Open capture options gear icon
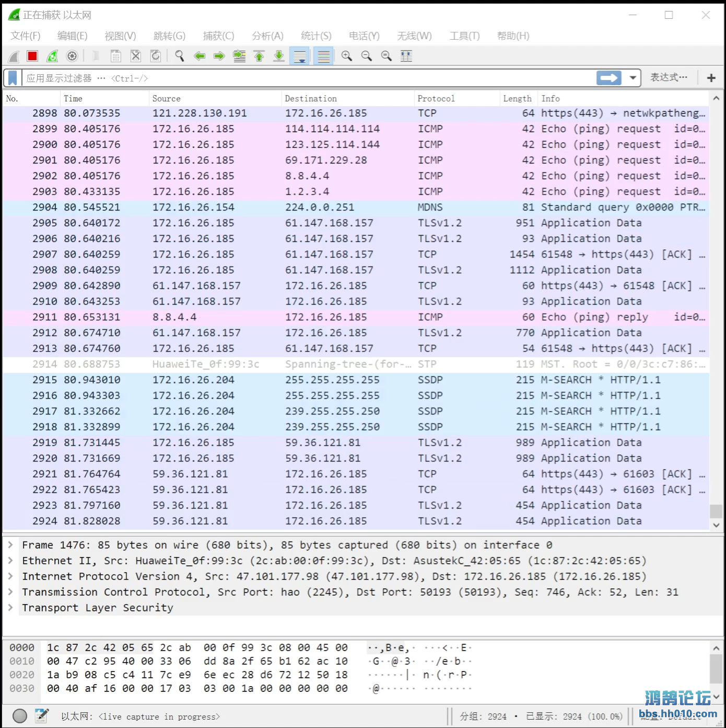726x728 pixels. pyautogui.click(x=72, y=56)
